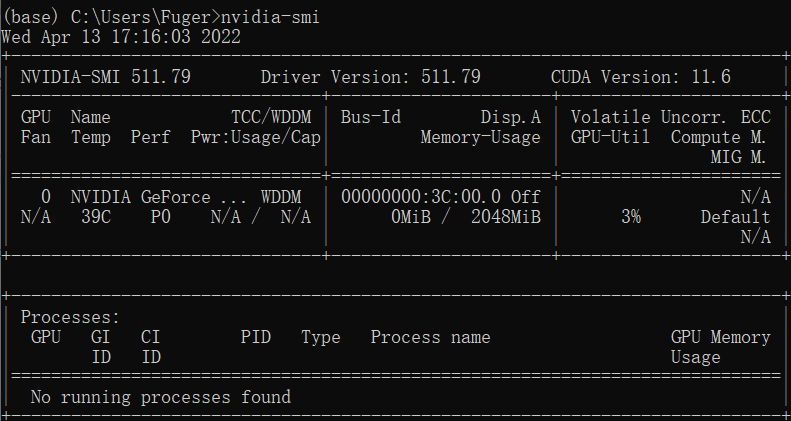This screenshot has height=421, width=791.
Task: Click the 'CUDA Version: 11.6' text
Action: point(641,77)
